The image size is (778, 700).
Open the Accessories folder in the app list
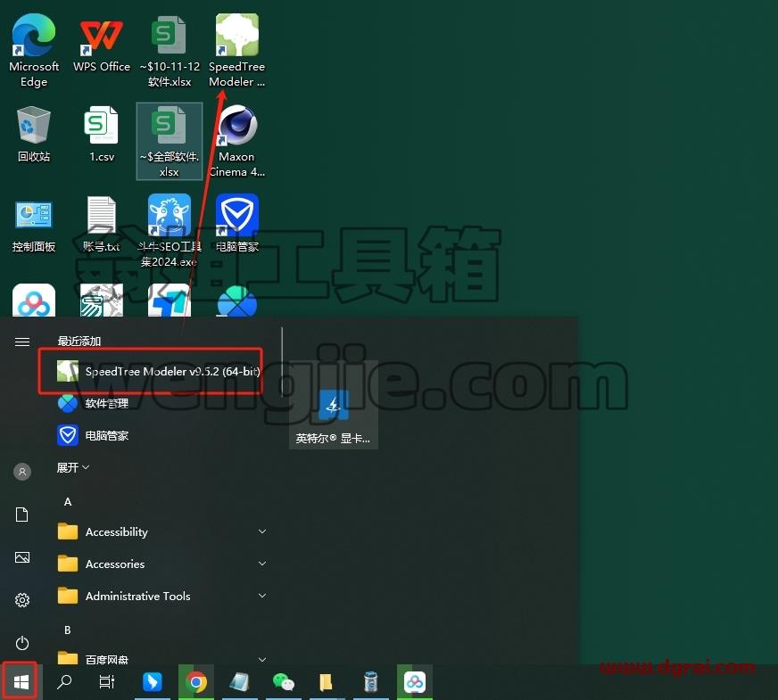[x=161, y=564]
